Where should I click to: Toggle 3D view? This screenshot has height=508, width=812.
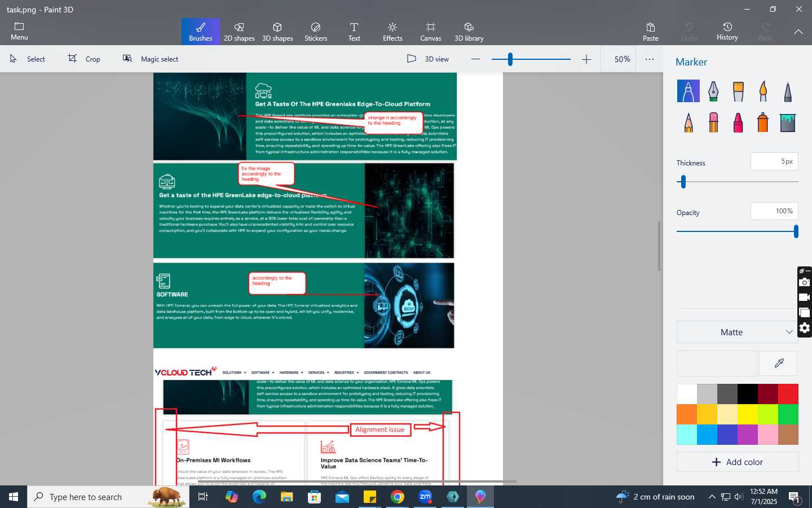(428, 59)
